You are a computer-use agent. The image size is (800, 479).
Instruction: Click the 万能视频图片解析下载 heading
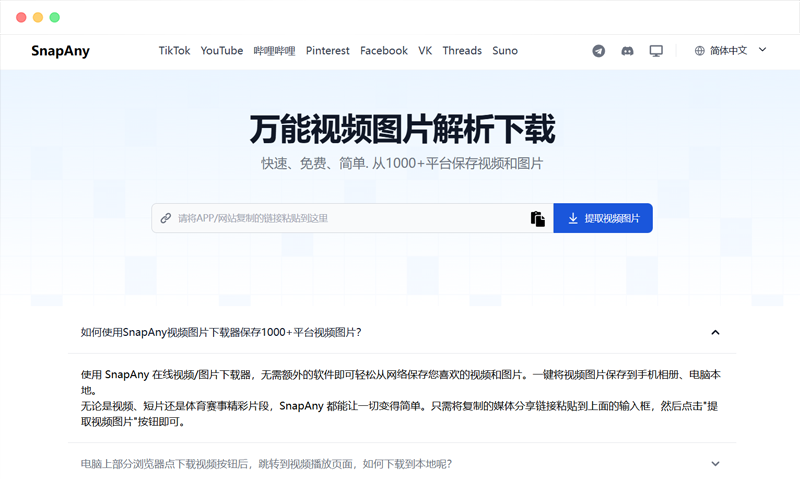[402, 129]
